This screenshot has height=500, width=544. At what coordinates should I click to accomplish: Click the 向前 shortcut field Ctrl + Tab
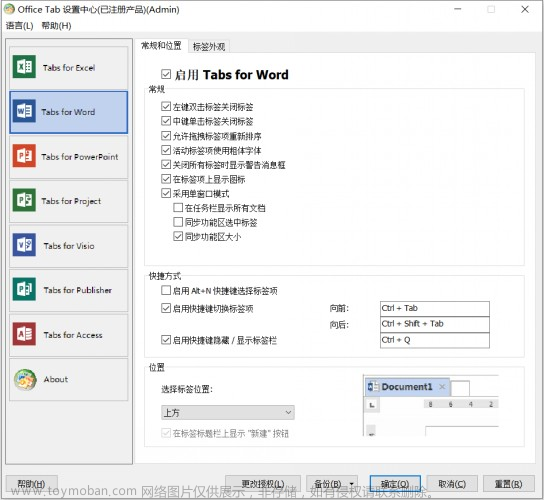click(435, 308)
